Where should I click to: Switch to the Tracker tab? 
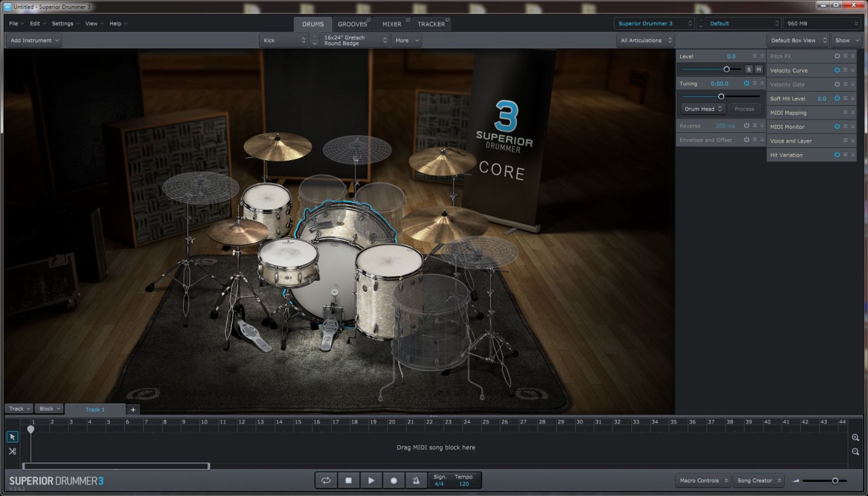(x=431, y=24)
